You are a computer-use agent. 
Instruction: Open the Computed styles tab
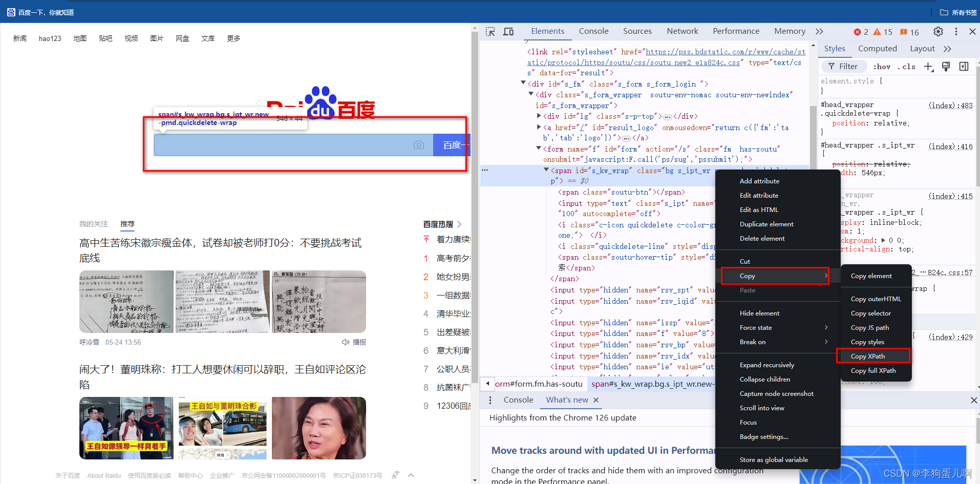877,49
